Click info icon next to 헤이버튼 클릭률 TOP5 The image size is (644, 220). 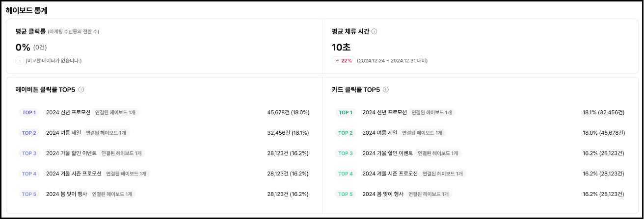click(81, 90)
